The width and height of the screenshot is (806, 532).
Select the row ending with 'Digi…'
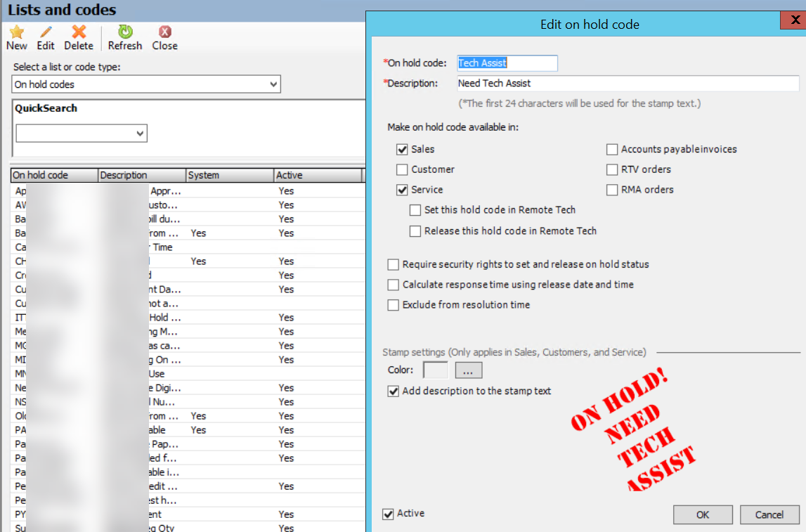[188, 388]
